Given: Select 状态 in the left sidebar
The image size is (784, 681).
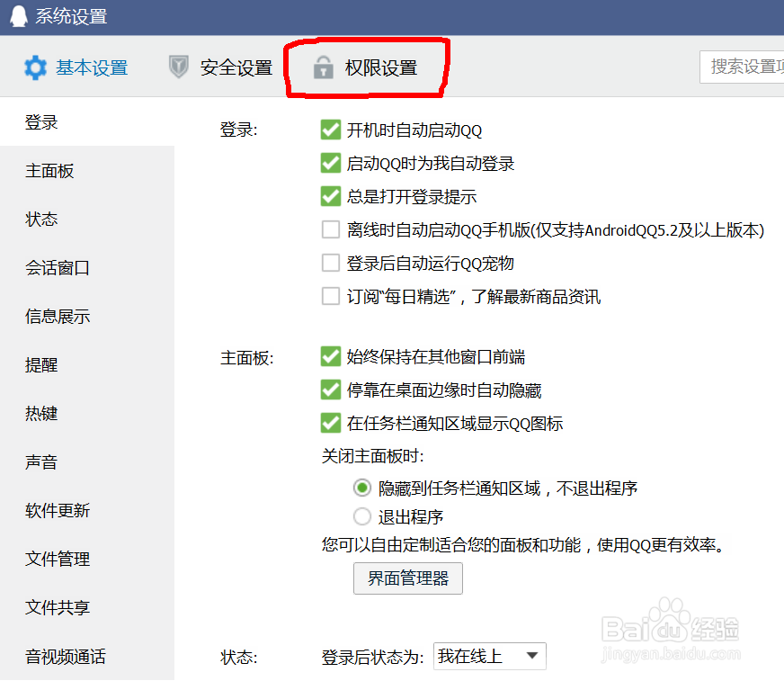Looking at the screenshot, I should (87, 220).
